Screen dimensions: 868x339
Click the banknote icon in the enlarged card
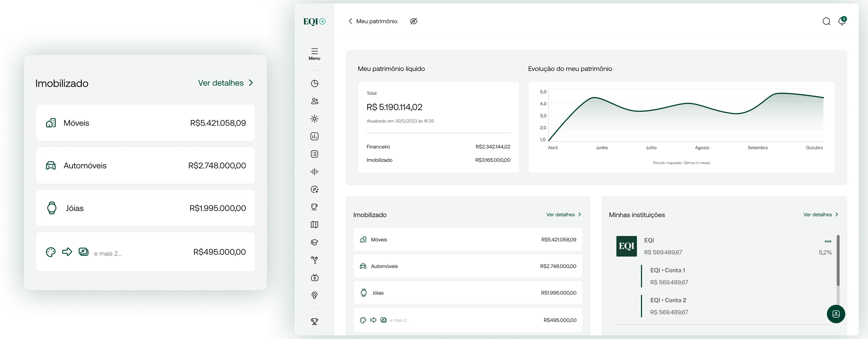[x=83, y=252]
